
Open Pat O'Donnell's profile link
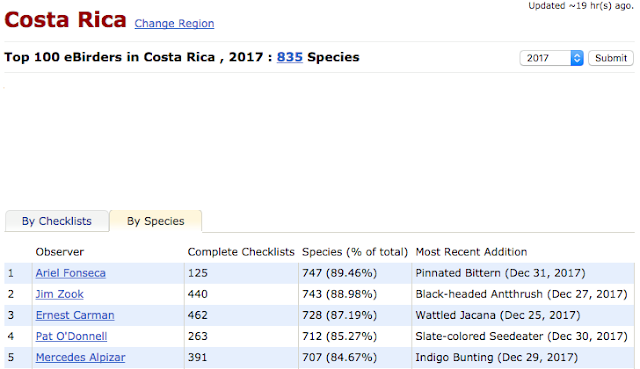[x=71, y=336]
